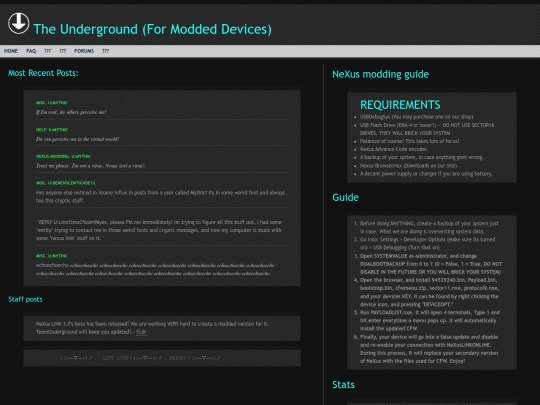Viewport: 540px width, 405px height.
Task: Click the echoechoecho post text
Action: coord(155,269)
